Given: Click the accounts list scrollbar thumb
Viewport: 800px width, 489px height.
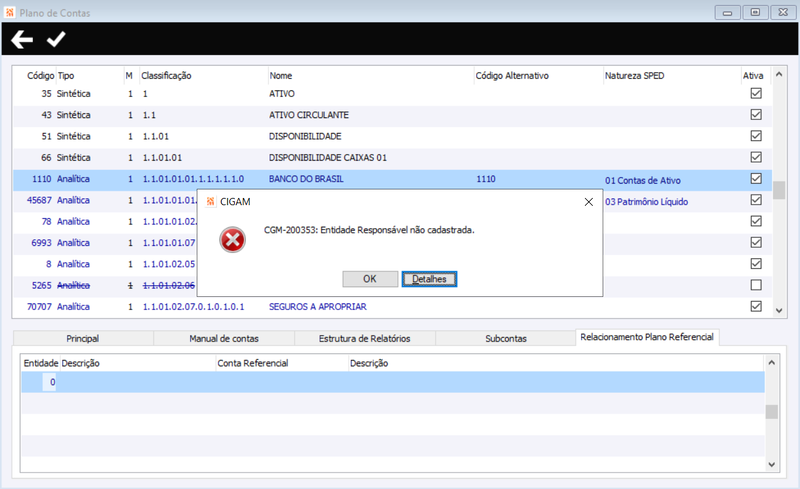Looking at the screenshot, I should click(x=779, y=190).
